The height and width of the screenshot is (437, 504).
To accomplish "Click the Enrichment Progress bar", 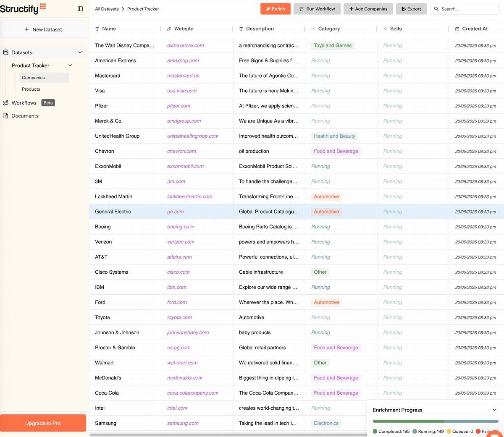I will pyautogui.click(x=436, y=421).
